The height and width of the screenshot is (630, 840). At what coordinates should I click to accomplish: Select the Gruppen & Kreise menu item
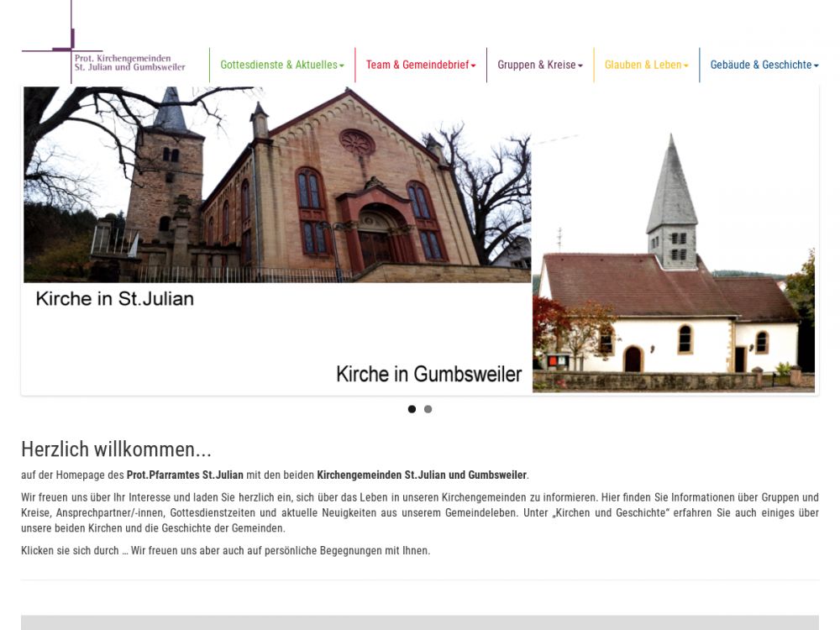coord(536,65)
